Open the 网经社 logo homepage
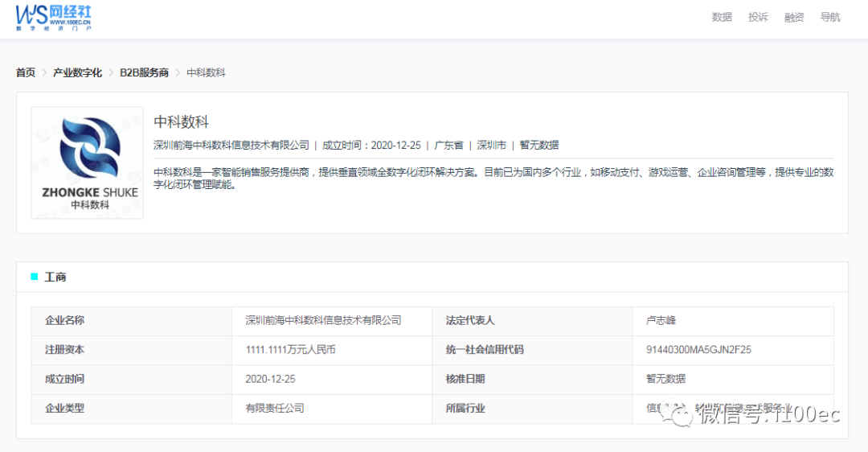This screenshot has width=868, height=452. click(54, 18)
